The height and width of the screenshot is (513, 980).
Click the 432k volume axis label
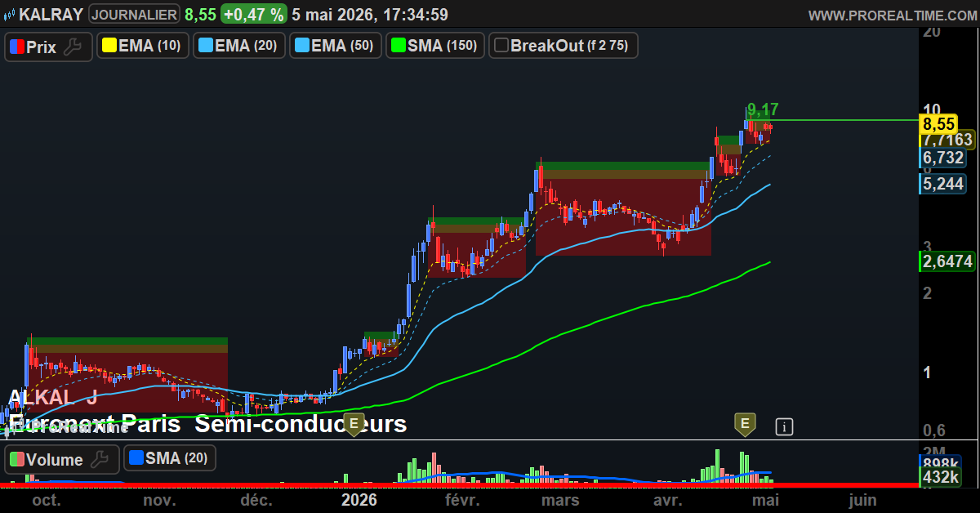click(x=940, y=476)
